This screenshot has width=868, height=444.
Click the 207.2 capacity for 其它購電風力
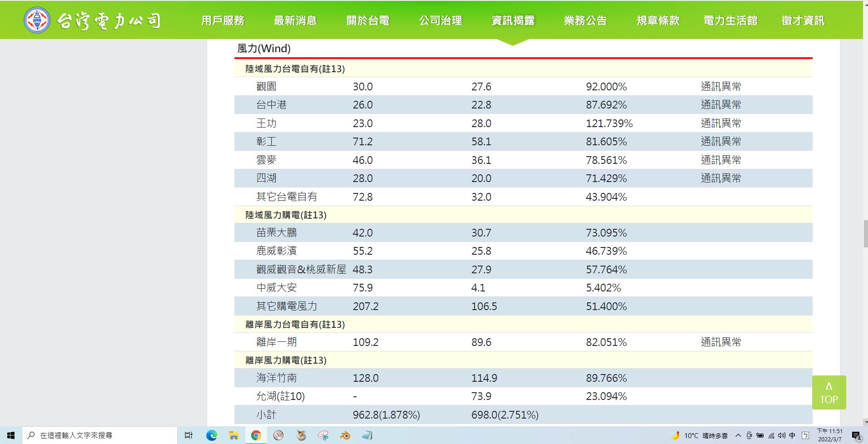(x=366, y=306)
